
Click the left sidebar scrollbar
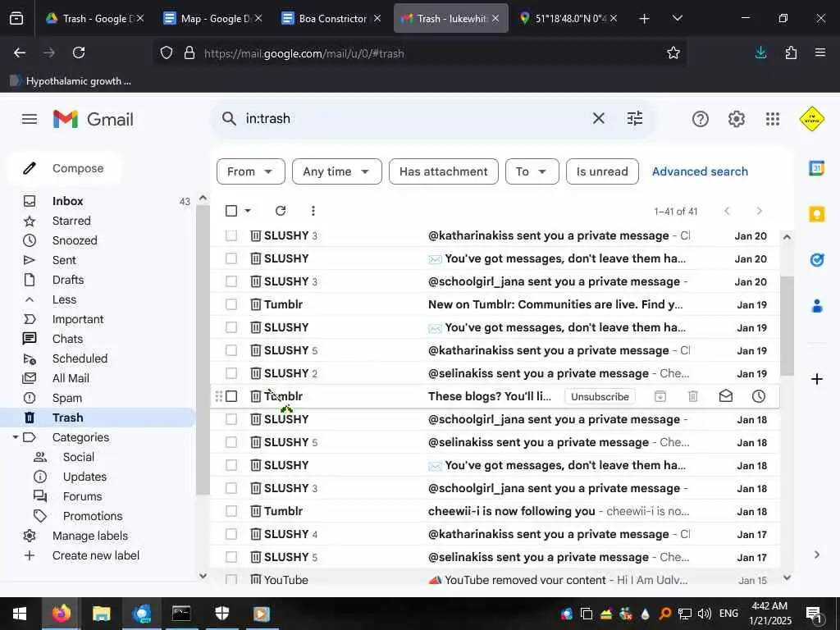pos(203,349)
